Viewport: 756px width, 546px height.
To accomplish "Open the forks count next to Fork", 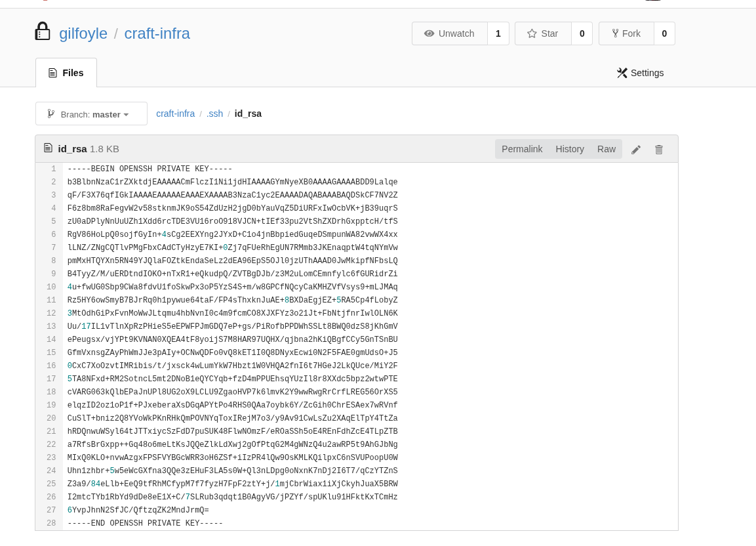I will (664, 33).
